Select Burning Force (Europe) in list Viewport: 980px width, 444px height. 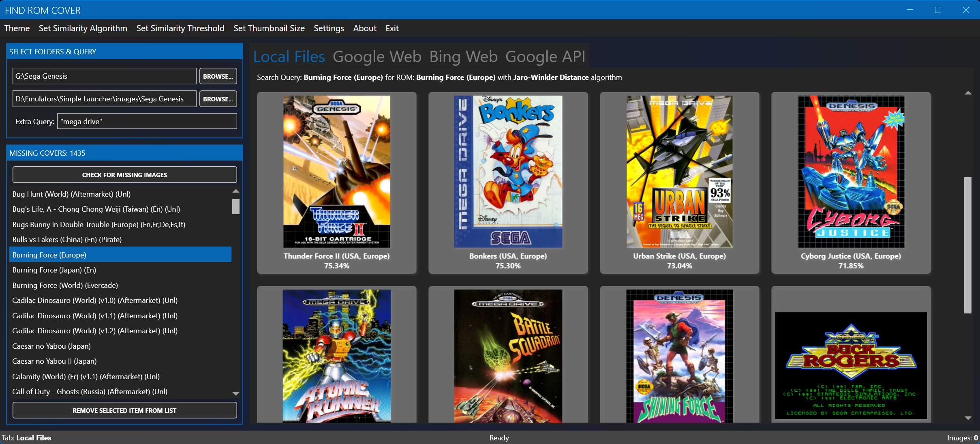(x=120, y=255)
